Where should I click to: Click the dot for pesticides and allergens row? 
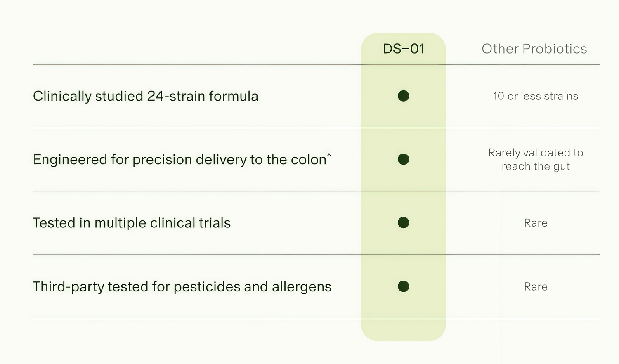click(x=403, y=286)
